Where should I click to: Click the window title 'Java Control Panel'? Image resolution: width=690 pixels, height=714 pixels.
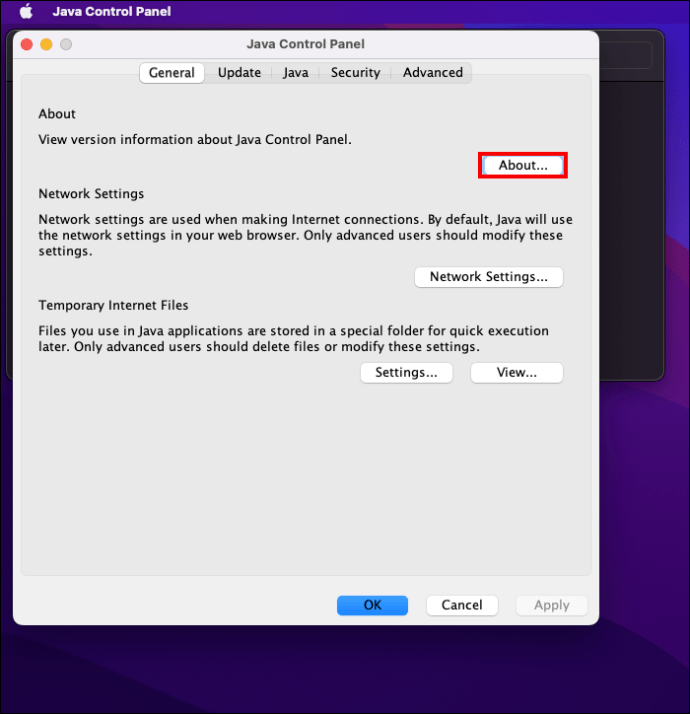tap(306, 44)
